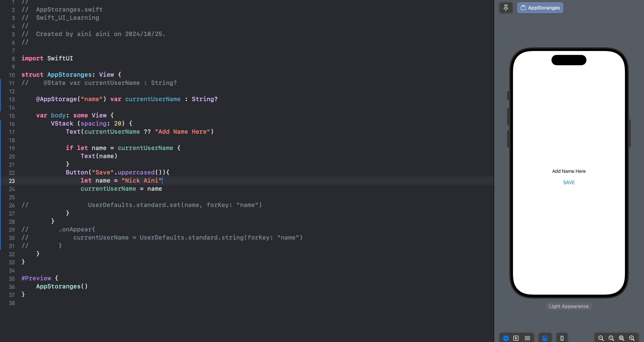Click 'VStack' on line 16
The height and width of the screenshot is (342, 644).
tap(62, 124)
